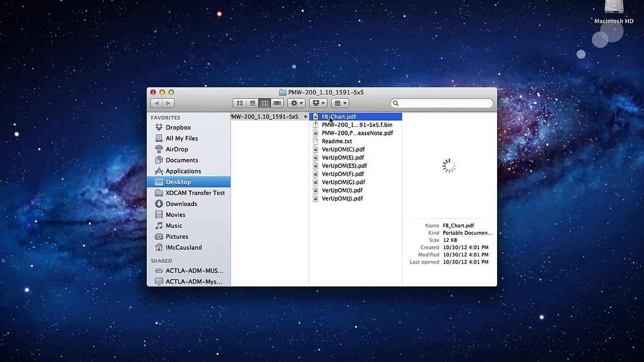Select the VerUpOM(E).pdf file
Image resolution: width=644 pixels, height=362 pixels.
(x=343, y=158)
